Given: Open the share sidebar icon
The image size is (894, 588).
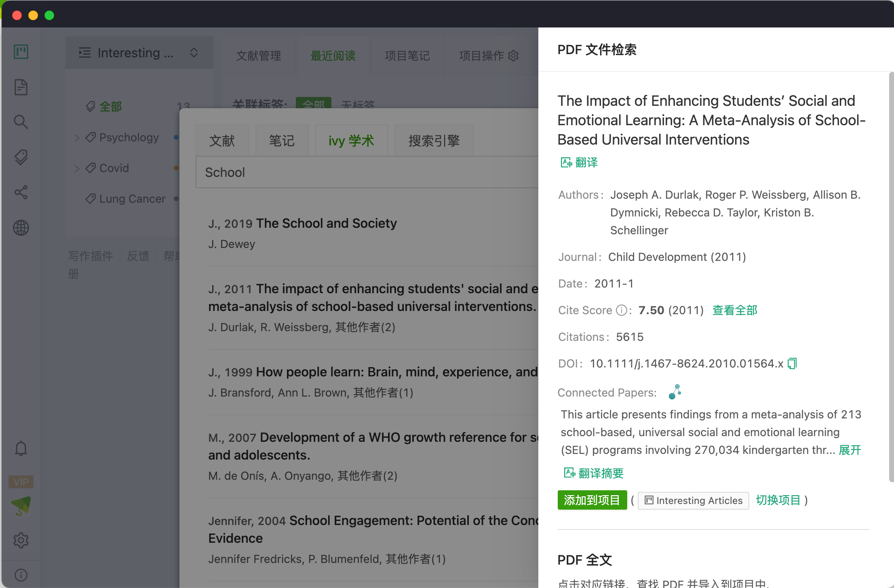Looking at the screenshot, I should [21, 192].
